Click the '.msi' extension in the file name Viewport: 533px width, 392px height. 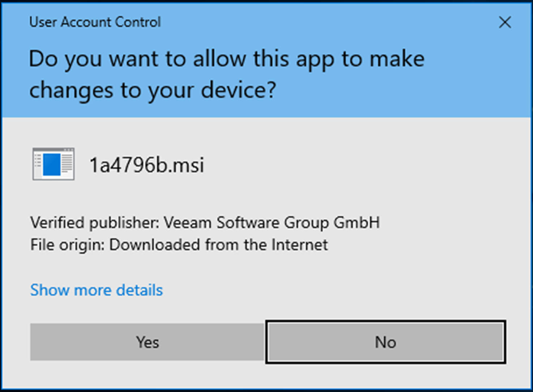tap(187, 165)
